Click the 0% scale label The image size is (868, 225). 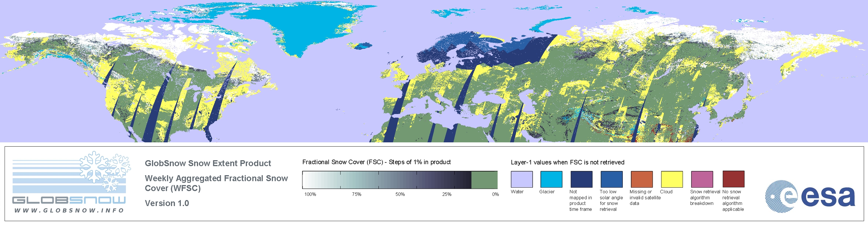click(x=495, y=194)
